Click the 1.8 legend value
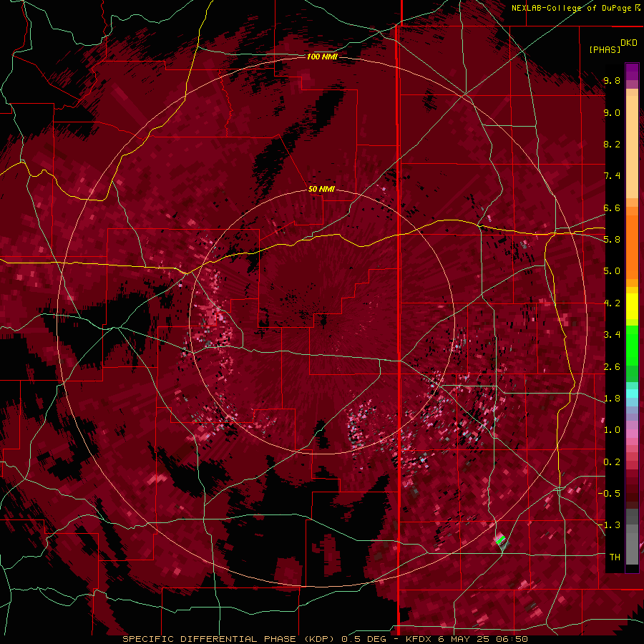This screenshot has width=644, height=644. 612,399
